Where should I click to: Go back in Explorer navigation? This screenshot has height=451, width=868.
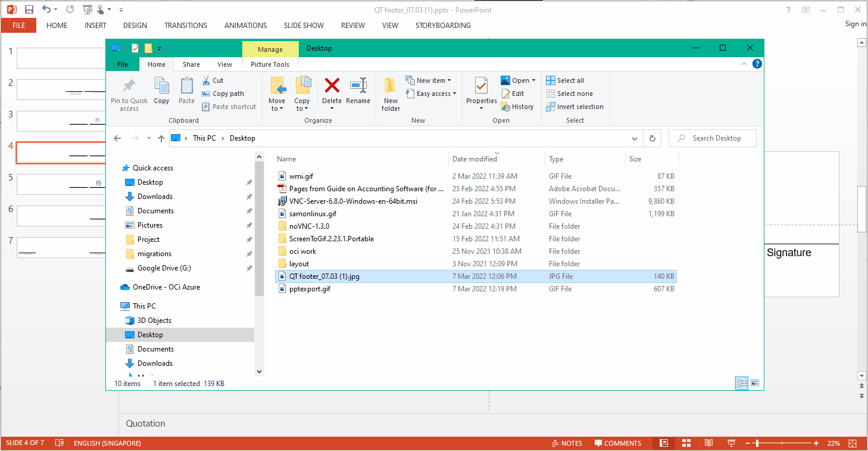117,138
